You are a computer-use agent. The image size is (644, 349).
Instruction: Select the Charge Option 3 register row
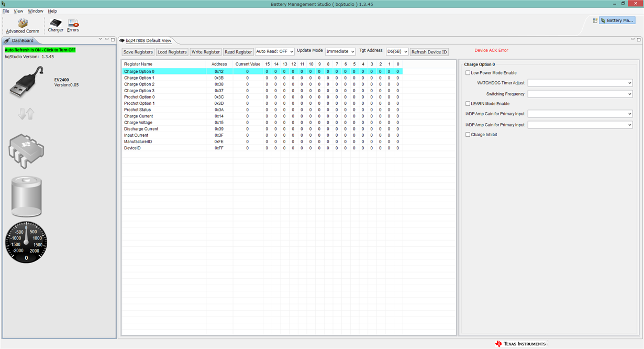tap(262, 91)
